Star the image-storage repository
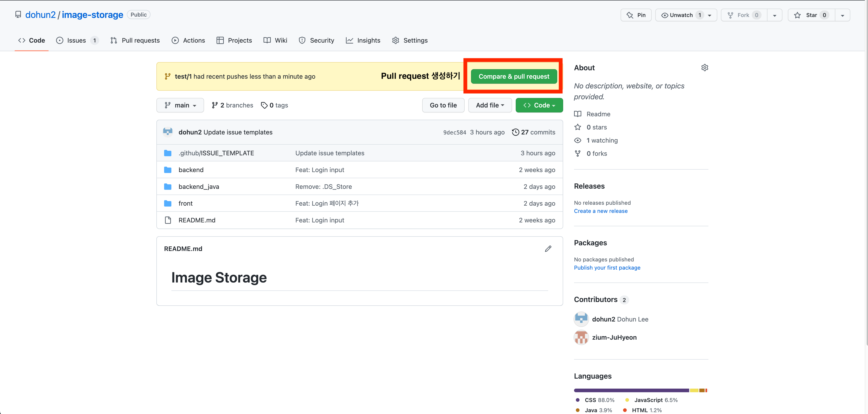The width and height of the screenshot is (868, 414). (x=811, y=15)
